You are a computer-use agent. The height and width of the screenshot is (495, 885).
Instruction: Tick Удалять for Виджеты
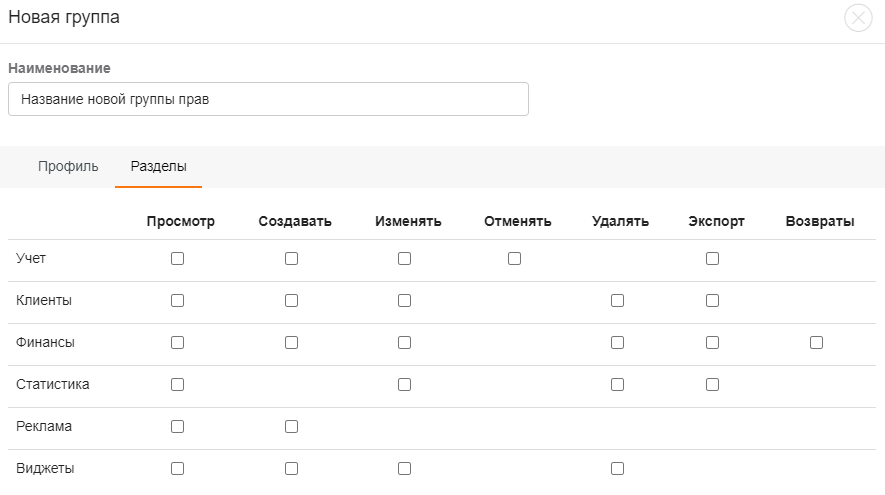[617, 468]
